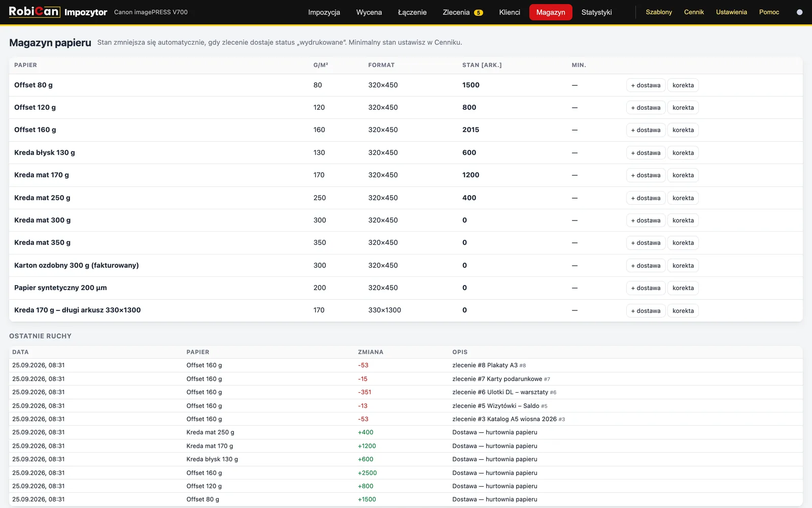
Task: Click the Canon imagePRESS V700 label
Action: pyautogui.click(x=151, y=12)
